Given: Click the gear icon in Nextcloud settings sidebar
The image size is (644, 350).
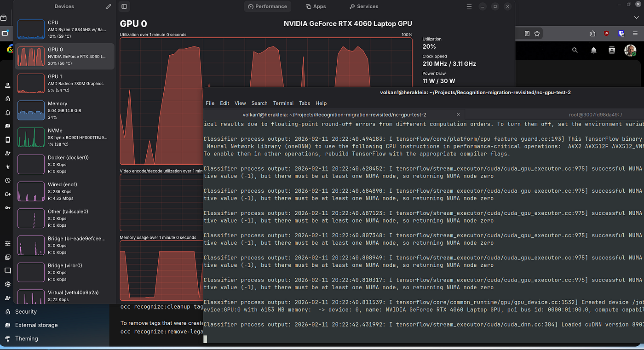Looking at the screenshot, I should click(7, 284).
